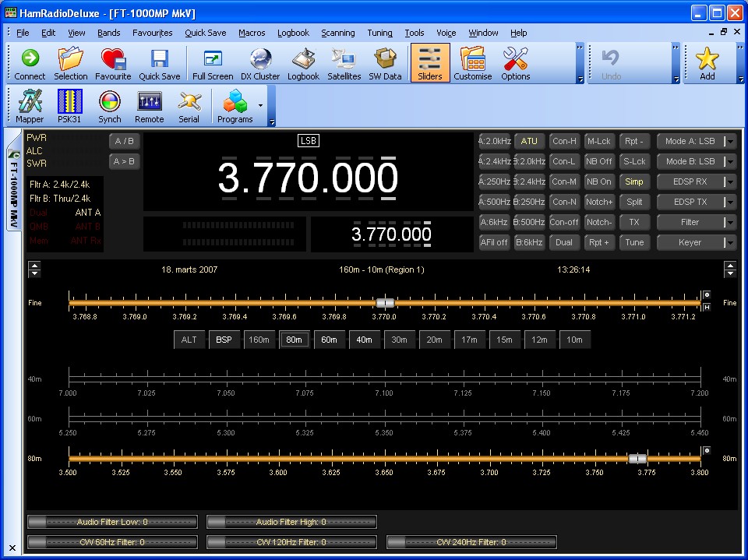Click the left band layout stepper

coord(34,269)
